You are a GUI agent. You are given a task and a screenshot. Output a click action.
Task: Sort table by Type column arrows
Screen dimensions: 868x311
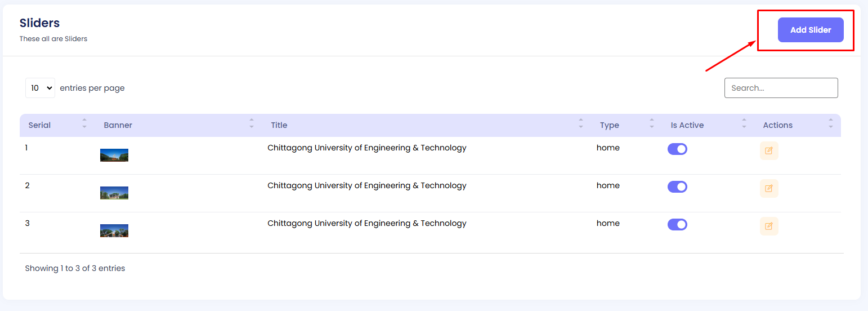tap(652, 123)
